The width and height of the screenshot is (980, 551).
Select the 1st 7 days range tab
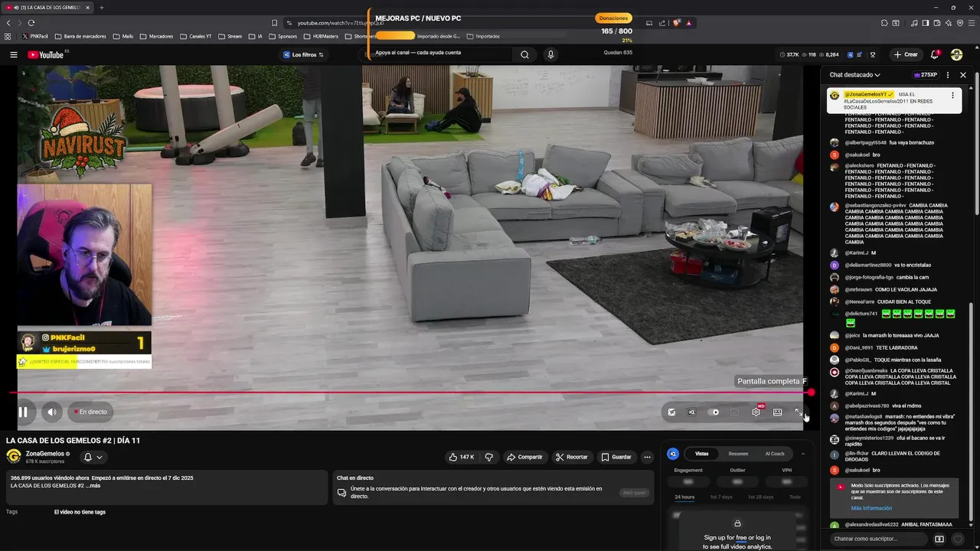click(x=721, y=497)
